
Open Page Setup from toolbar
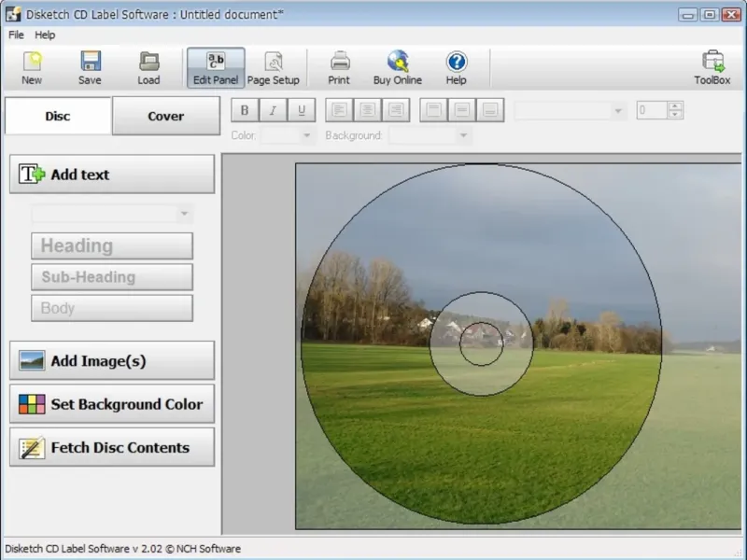pyautogui.click(x=274, y=67)
